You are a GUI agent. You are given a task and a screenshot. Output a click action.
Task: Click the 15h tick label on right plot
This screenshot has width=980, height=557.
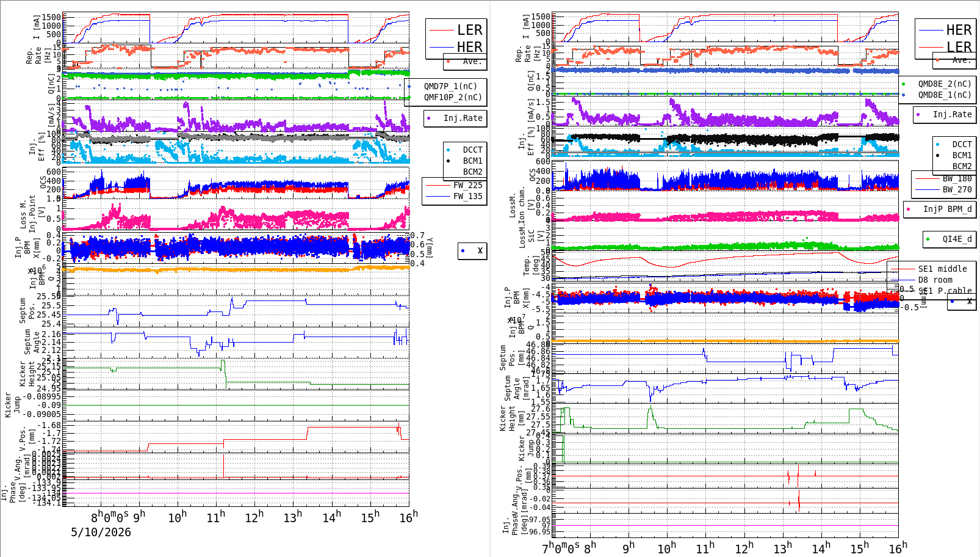click(x=860, y=548)
